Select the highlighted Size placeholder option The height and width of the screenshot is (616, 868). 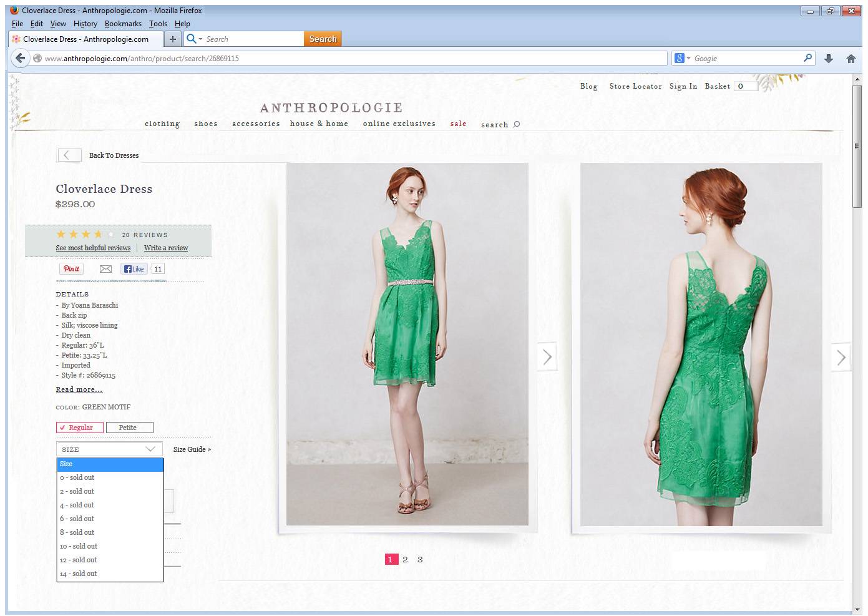(x=110, y=464)
